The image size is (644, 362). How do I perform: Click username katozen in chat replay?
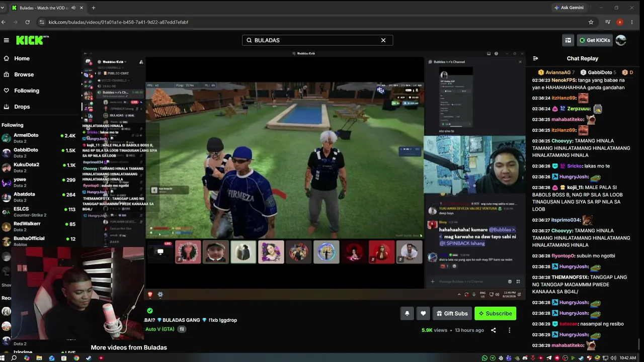[568, 324]
